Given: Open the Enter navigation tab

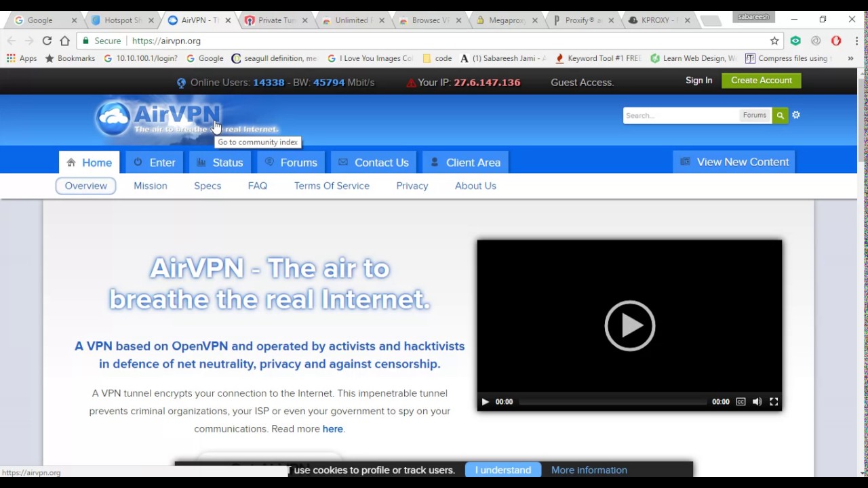Looking at the screenshot, I should coord(155,163).
